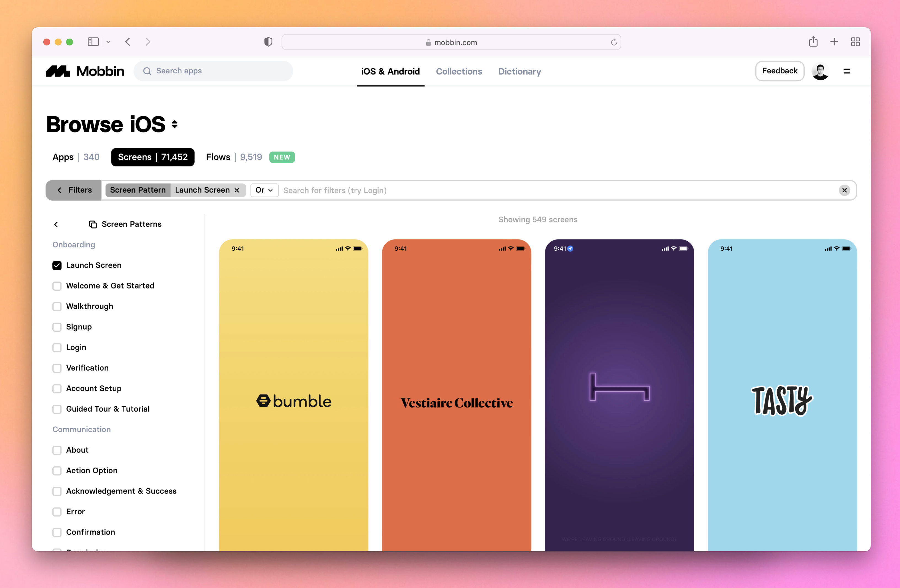Check Welcome & Get Started
This screenshot has width=900, height=588.
[x=57, y=286]
